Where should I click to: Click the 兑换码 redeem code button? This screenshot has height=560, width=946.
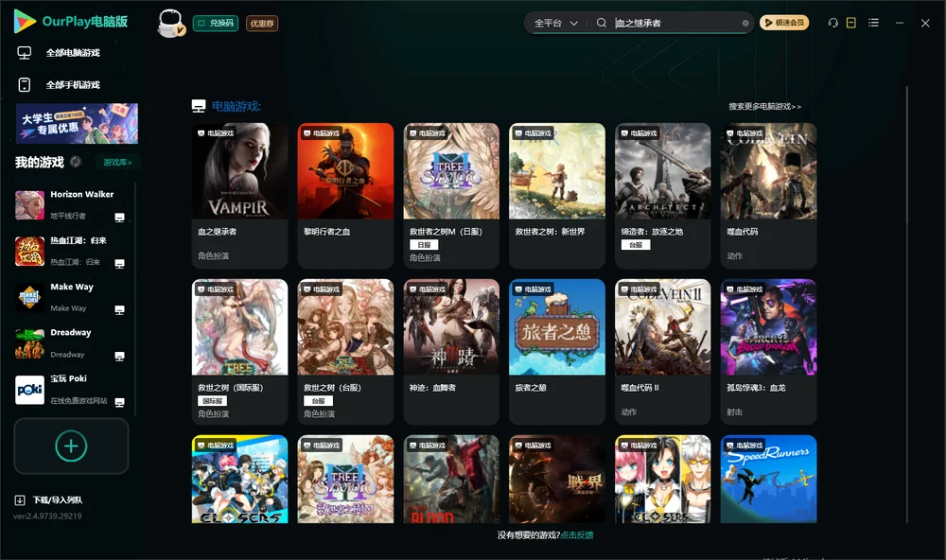tap(216, 24)
